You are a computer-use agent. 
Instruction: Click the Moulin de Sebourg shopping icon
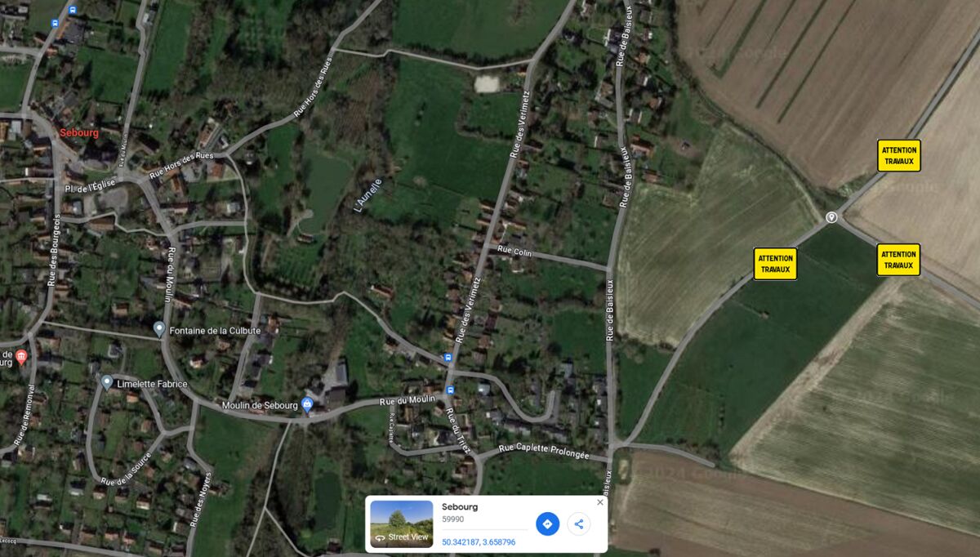(x=307, y=404)
